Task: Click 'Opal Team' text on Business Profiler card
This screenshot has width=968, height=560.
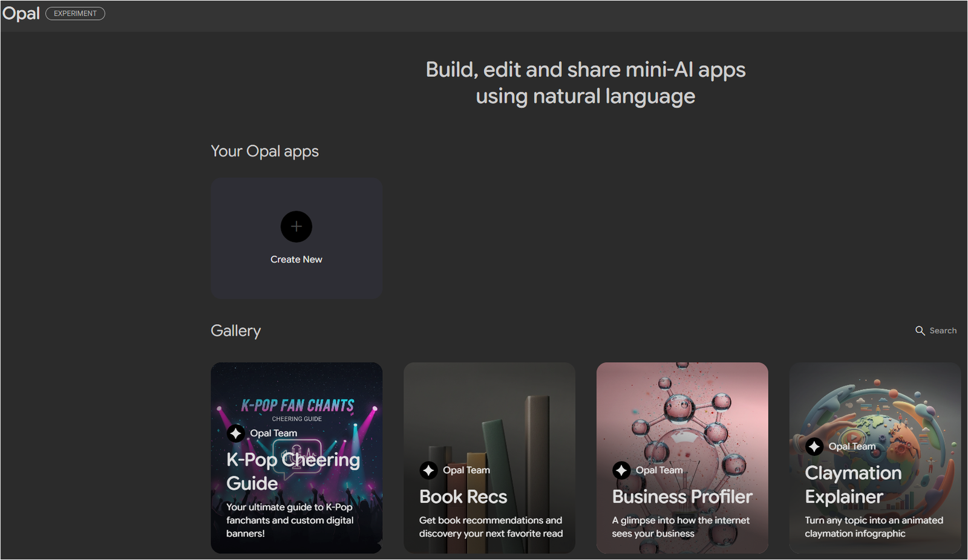Action: [659, 470]
